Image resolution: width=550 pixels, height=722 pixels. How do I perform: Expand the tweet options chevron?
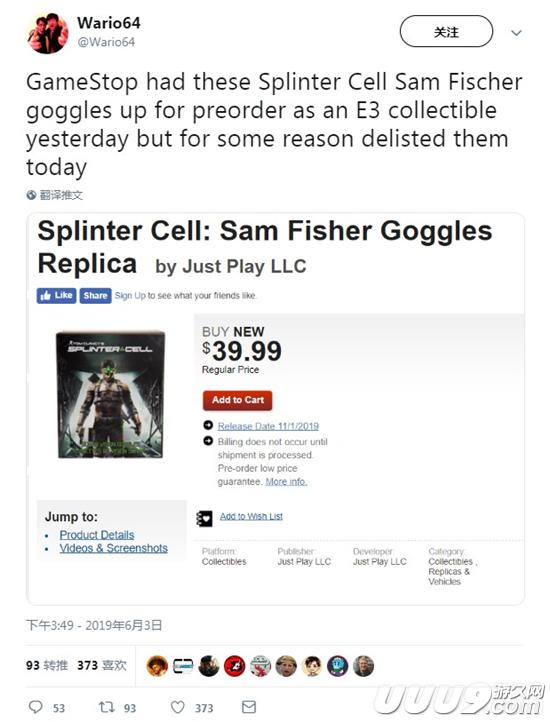(516, 33)
